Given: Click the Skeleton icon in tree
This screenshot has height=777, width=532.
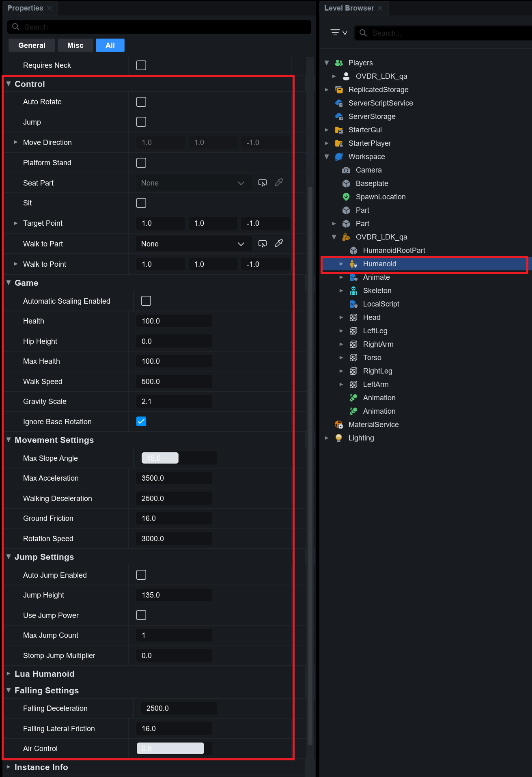Looking at the screenshot, I should pyautogui.click(x=353, y=291).
